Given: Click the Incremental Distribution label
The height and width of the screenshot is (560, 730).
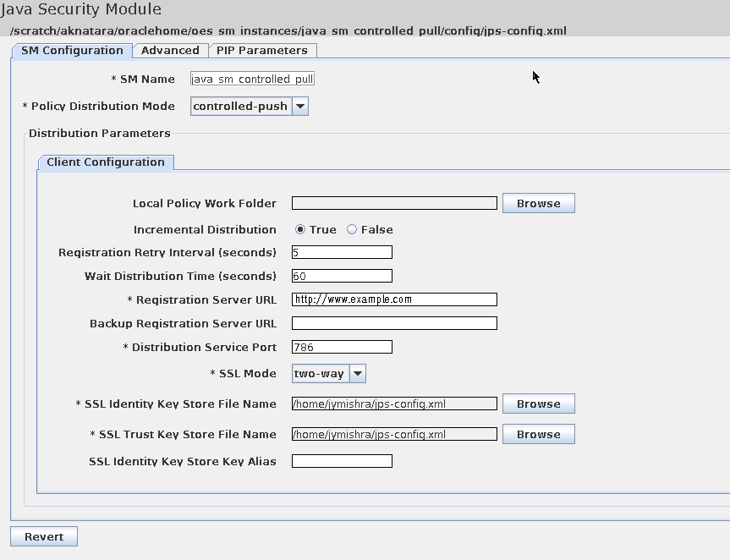Looking at the screenshot, I should (205, 229).
